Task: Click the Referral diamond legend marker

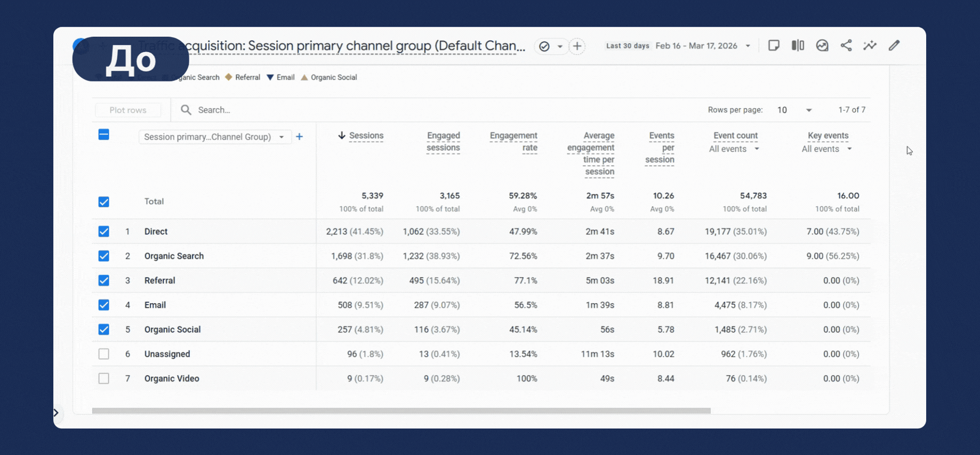Action: (x=229, y=77)
